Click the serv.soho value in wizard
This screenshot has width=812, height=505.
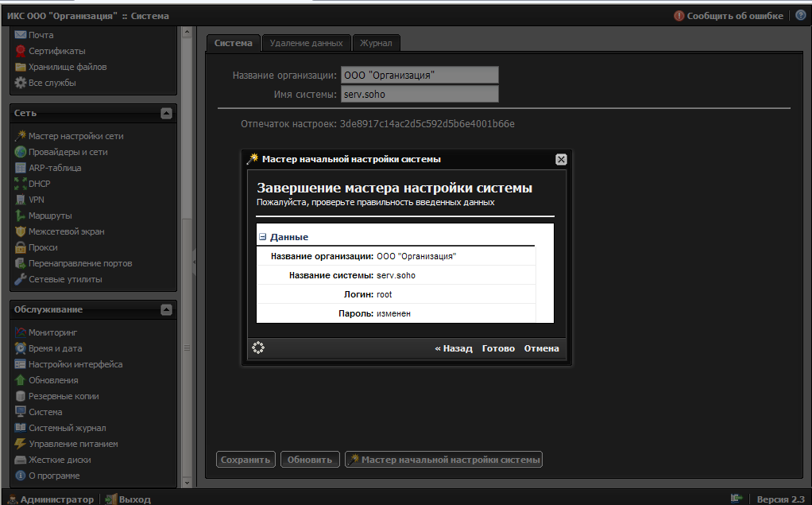396,275
